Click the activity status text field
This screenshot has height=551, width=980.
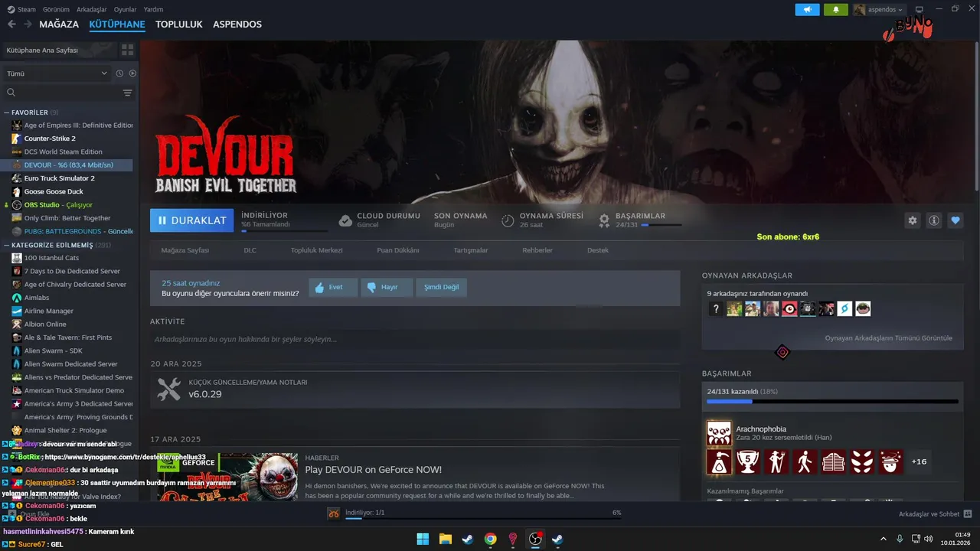click(415, 339)
